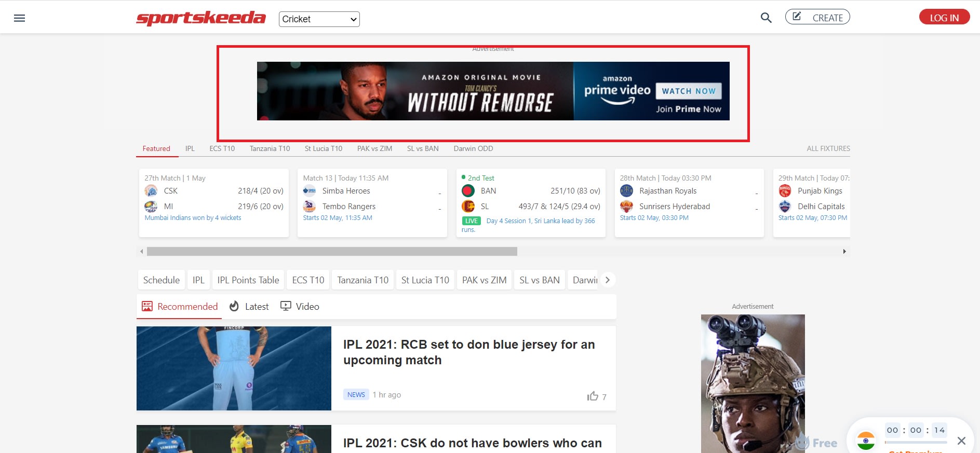Screen dimensions: 980x453
Task: Select the Tanzania T10 fixtures tab
Action: pyautogui.click(x=270, y=148)
